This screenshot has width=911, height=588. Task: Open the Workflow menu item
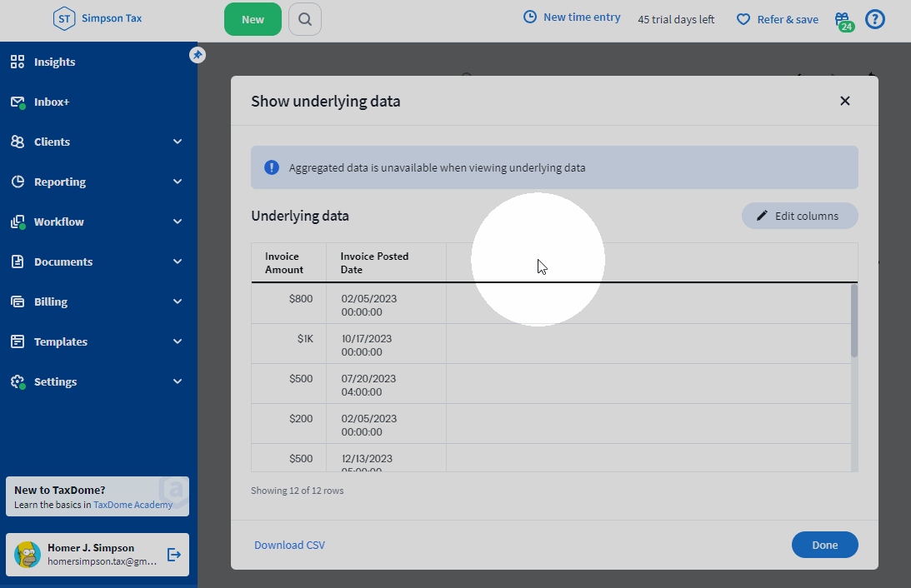tap(59, 222)
